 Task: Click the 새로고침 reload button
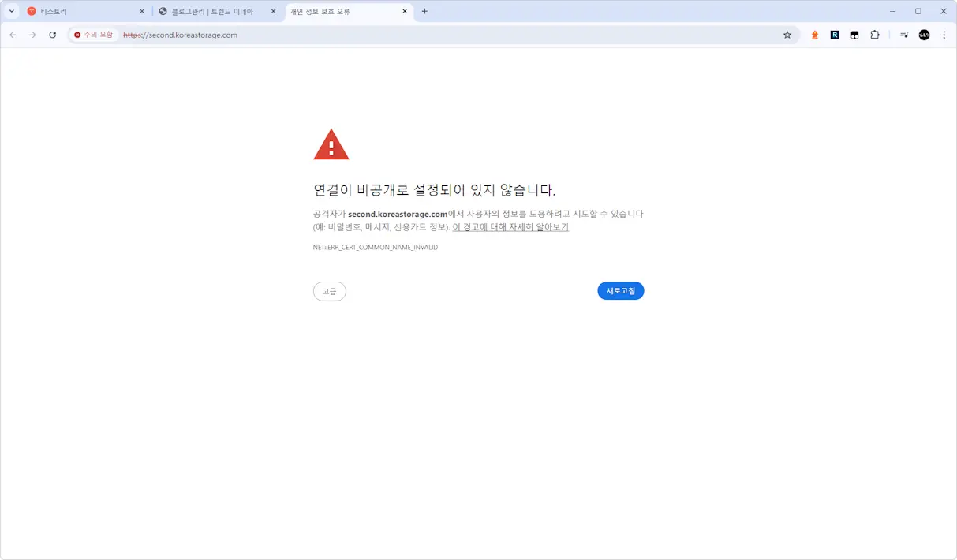click(x=620, y=290)
